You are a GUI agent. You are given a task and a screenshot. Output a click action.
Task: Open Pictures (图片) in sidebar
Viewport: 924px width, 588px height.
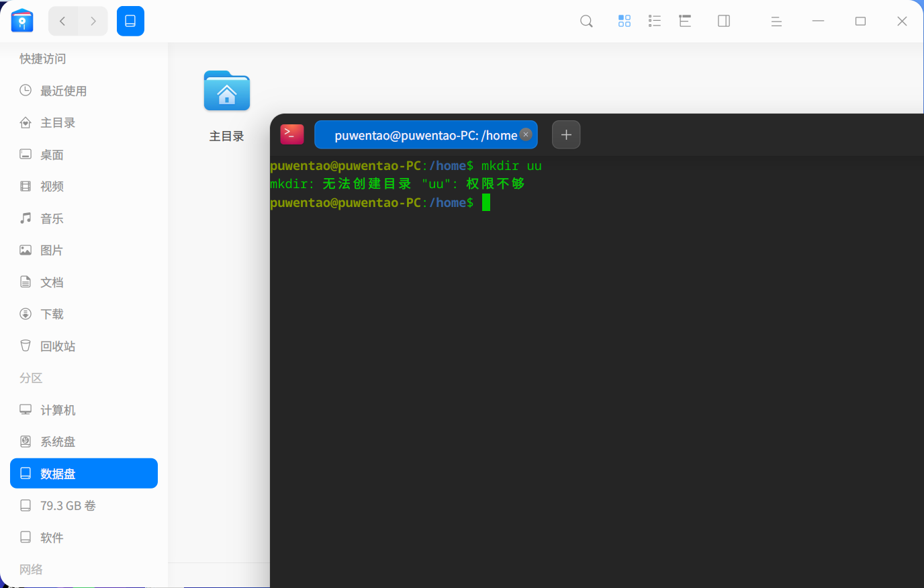point(84,251)
